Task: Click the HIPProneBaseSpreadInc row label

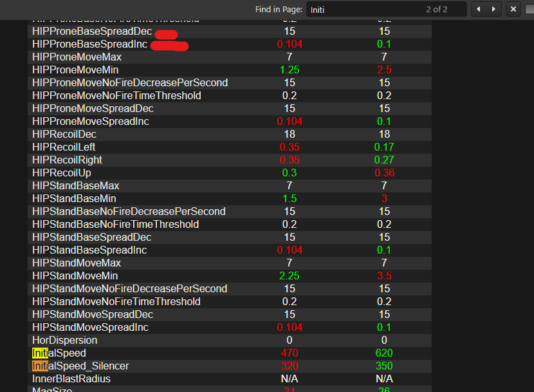Action: tap(90, 44)
